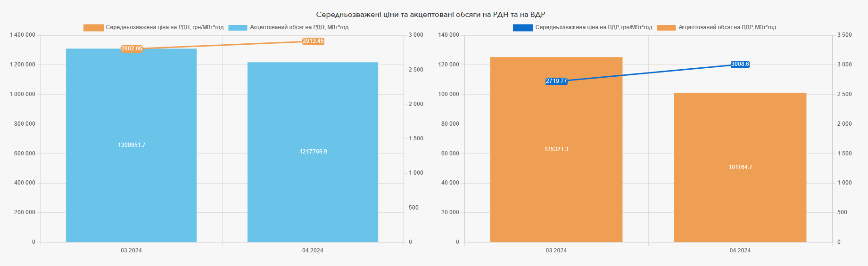Click orange РДН price legend swatch
Screen dimensions: 868x266
click(x=93, y=28)
